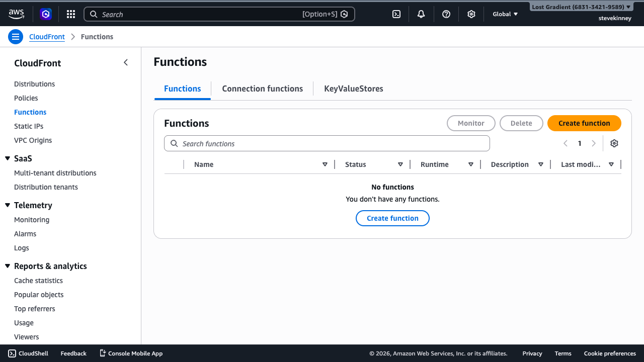Open Alarms in the sidebar
Screen dimensions: 644x362
(25, 234)
